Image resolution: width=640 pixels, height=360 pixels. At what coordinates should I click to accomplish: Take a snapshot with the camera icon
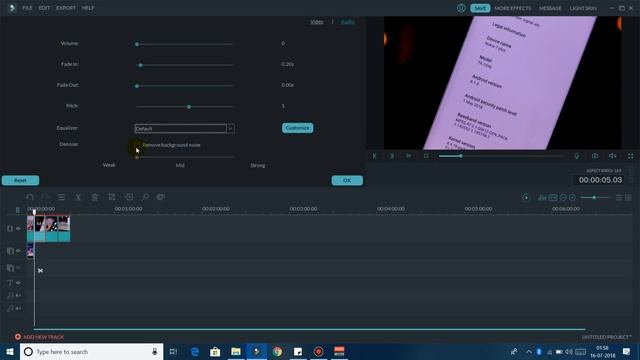[x=595, y=156]
